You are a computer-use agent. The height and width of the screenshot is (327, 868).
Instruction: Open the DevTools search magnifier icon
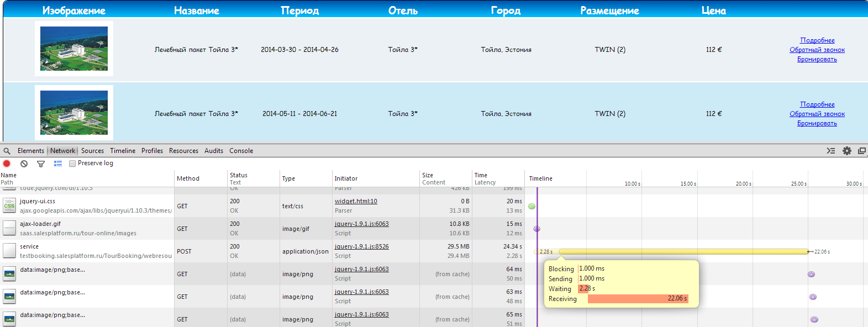(7, 151)
